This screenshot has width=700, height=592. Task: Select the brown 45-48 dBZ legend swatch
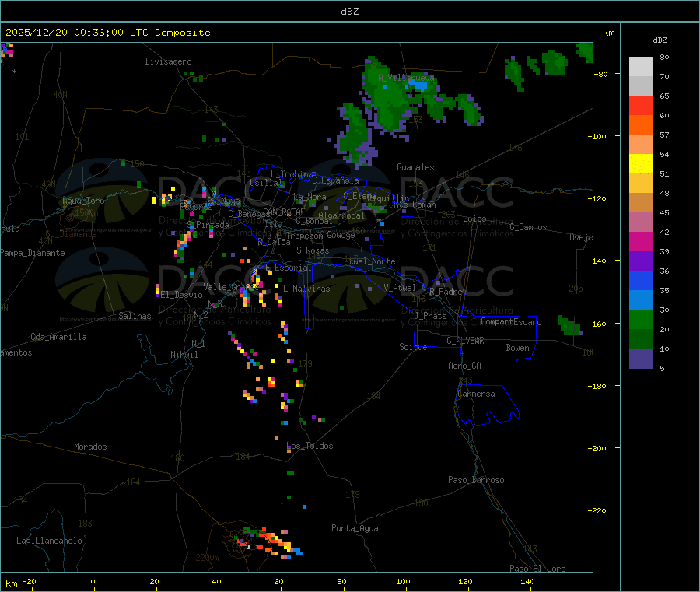(641, 203)
